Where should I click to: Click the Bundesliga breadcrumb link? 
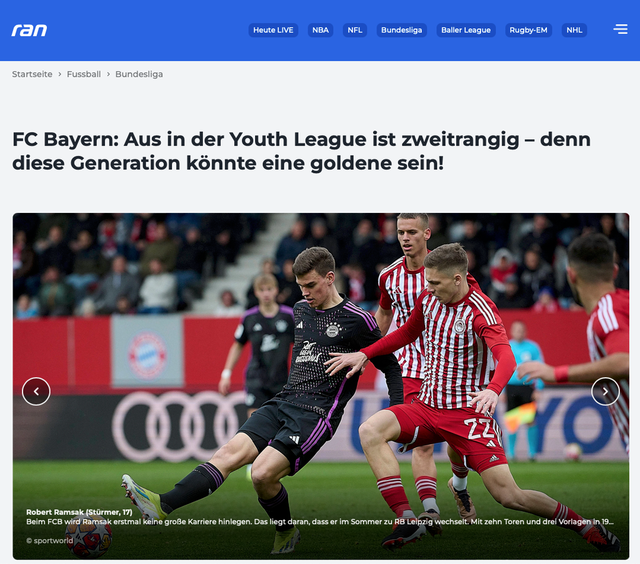[x=139, y=74]
